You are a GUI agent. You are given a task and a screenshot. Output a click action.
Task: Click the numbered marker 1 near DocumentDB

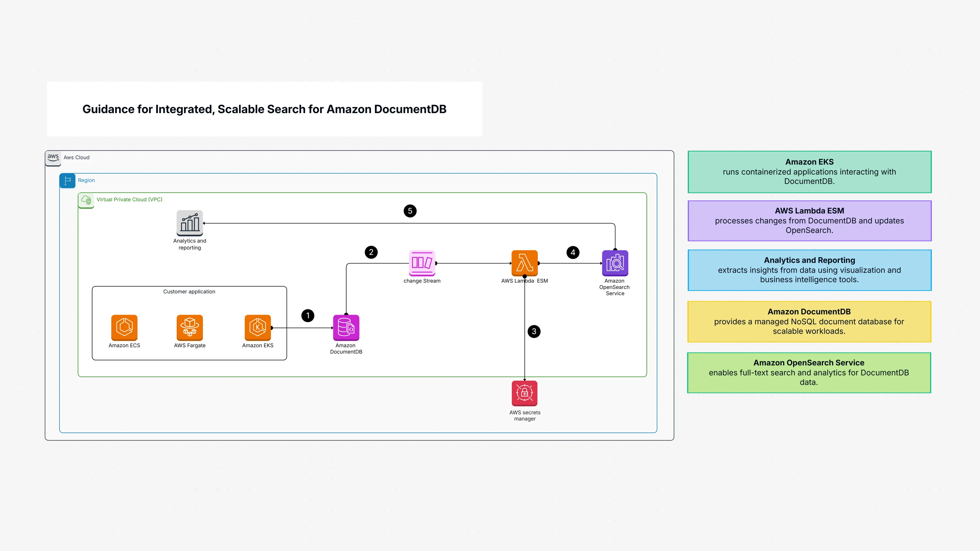click(x=308, y=316)
